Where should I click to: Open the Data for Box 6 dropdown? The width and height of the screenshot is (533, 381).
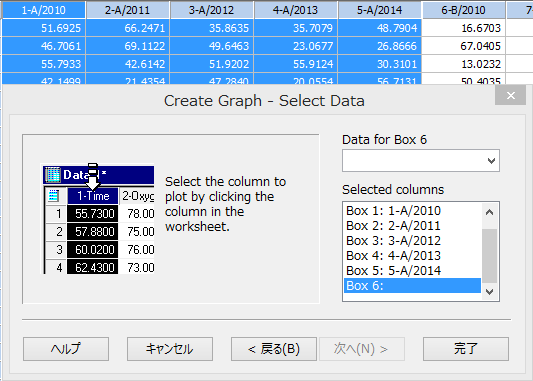(421, 160)
